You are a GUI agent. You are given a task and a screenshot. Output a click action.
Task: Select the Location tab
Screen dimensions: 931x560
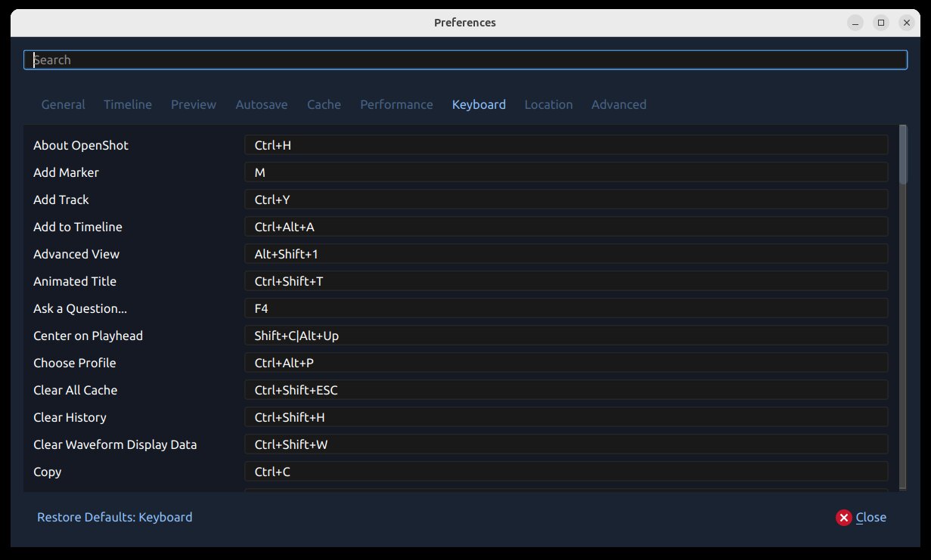pos(548,104)
